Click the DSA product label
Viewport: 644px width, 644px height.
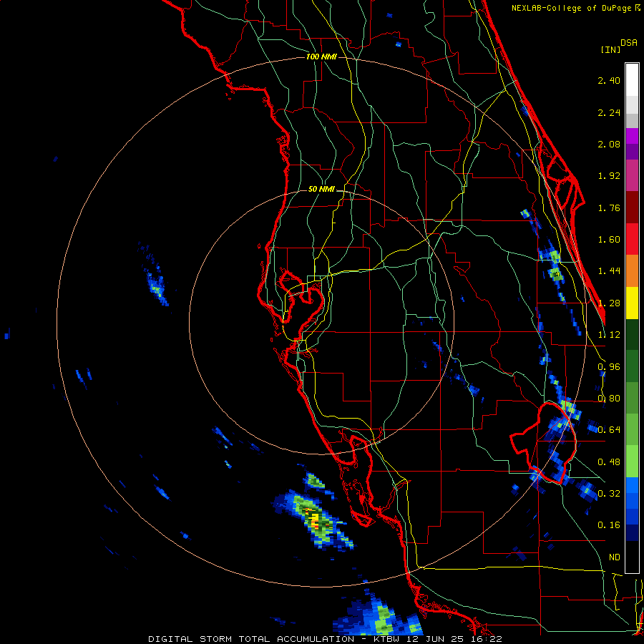(x=629, y=43)
